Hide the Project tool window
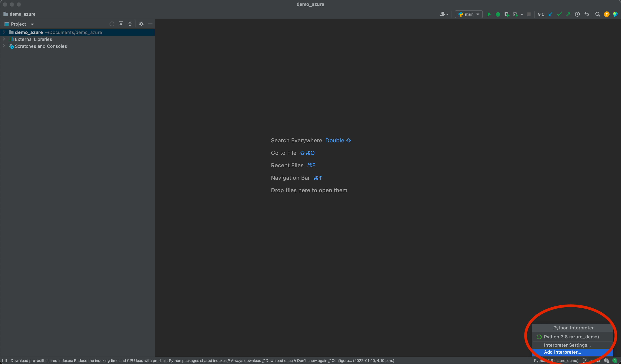Viewport: 621px width, 364px height. click(150, 24)
